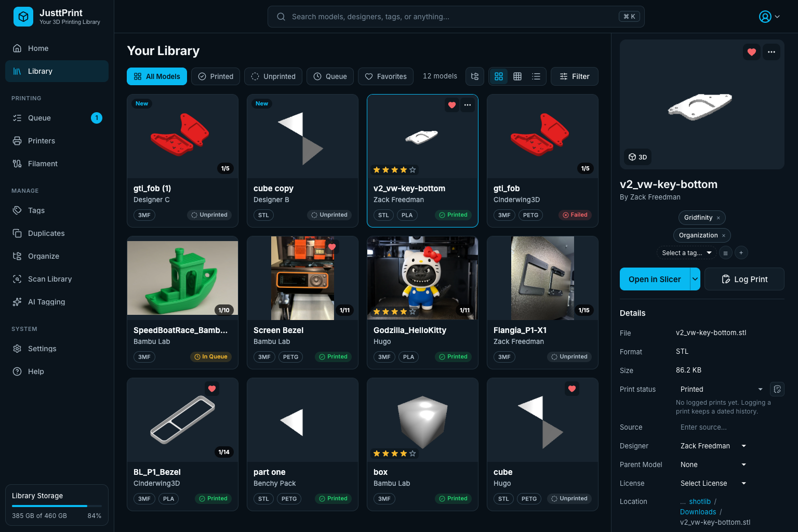
Task: Switch to compact grid view
Action: (517, 76)
